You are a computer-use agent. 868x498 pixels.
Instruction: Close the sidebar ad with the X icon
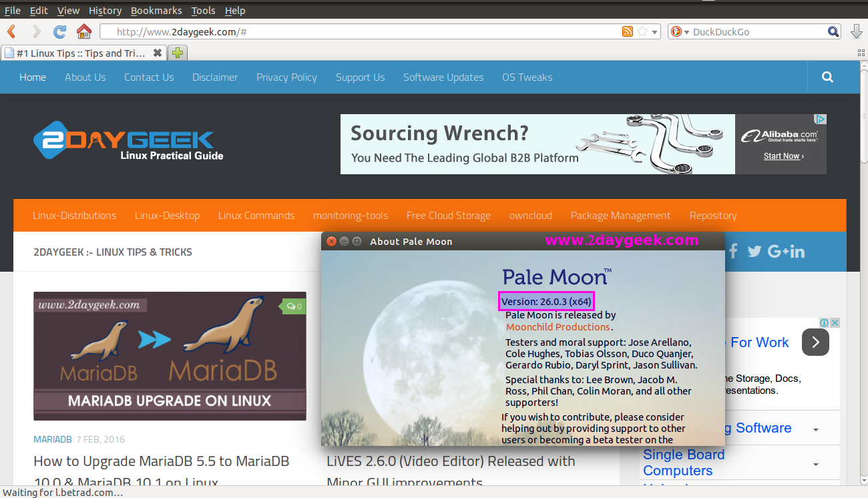(835, 322)
